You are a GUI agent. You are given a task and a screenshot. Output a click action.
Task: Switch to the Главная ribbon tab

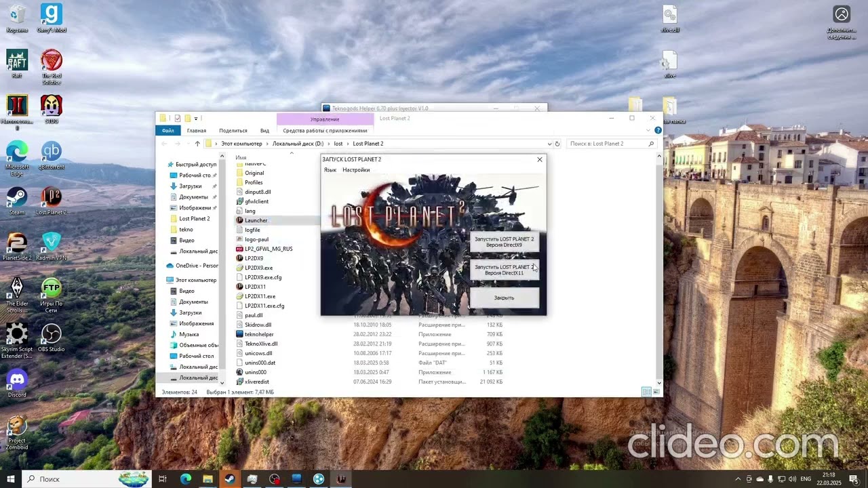point(197,131)
